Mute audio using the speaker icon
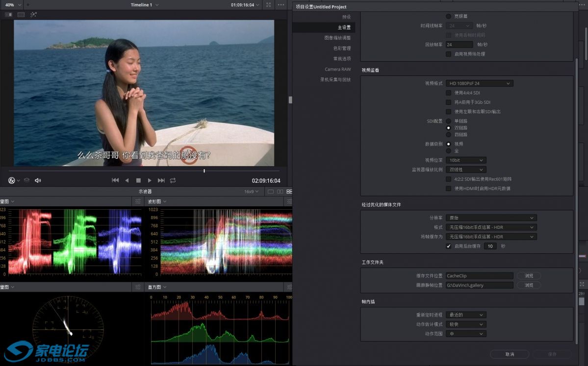The height and width of the screenshot is (366, 588). click(38, 180)
